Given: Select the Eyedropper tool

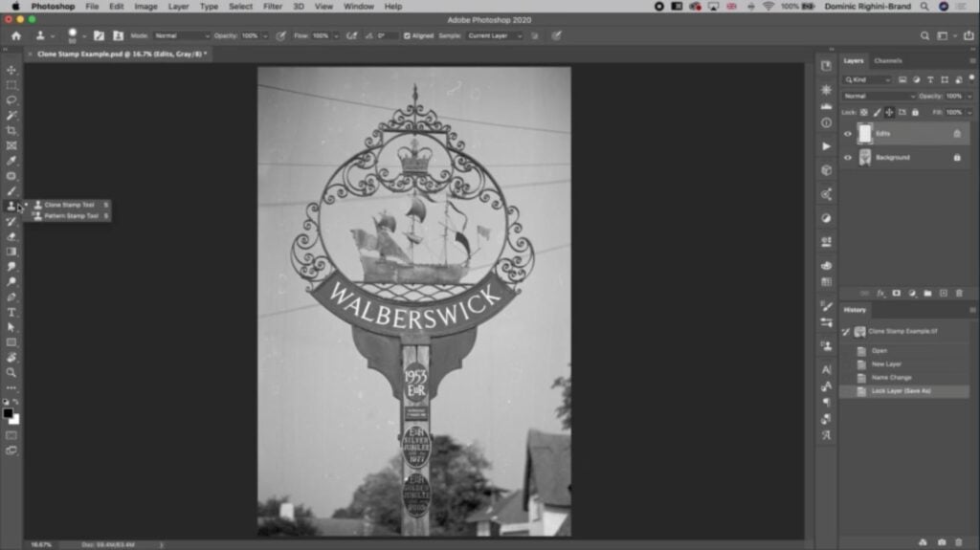Looking at the screenshot, I should (x=11, y=161).
